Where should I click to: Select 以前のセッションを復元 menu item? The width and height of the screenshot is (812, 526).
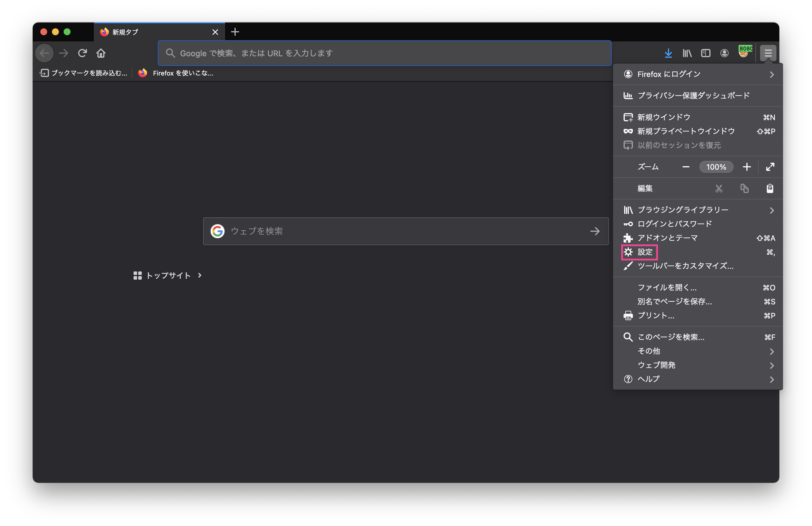(698, 145)
